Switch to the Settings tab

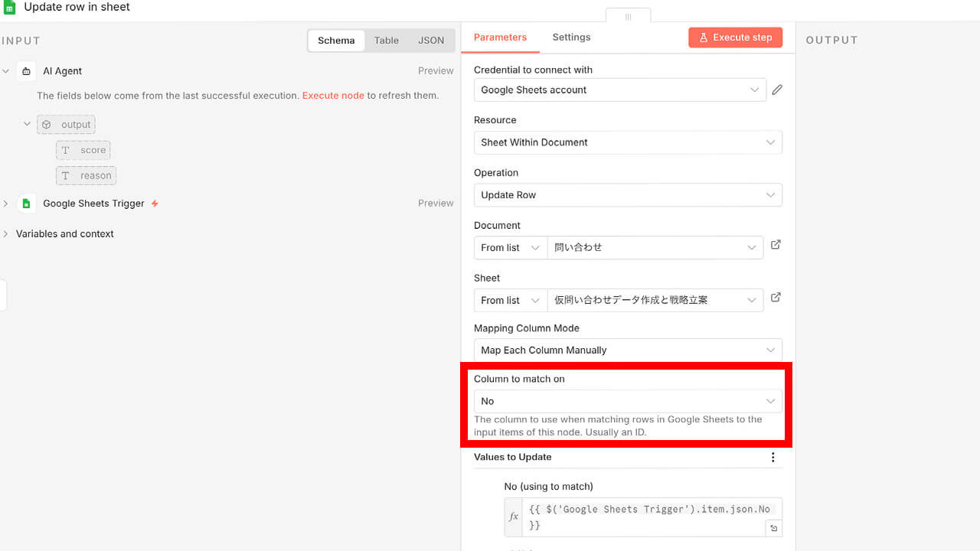571,37
